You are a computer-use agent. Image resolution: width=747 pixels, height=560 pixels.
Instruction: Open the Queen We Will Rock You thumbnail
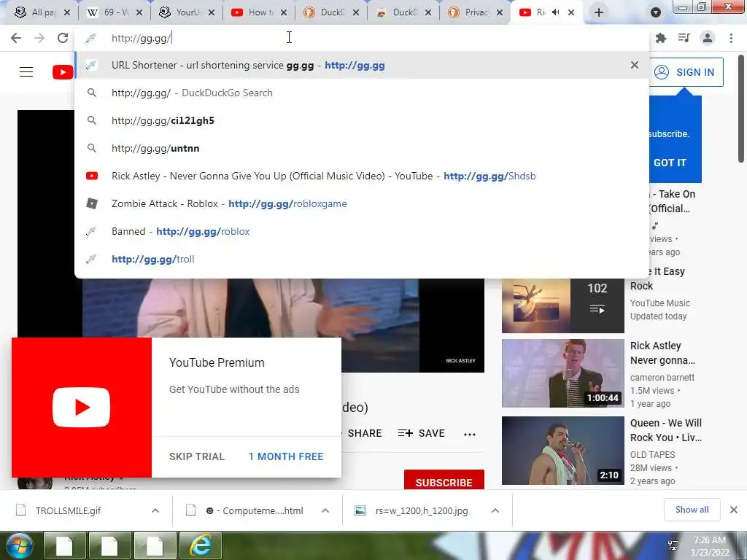click(562, 451)
